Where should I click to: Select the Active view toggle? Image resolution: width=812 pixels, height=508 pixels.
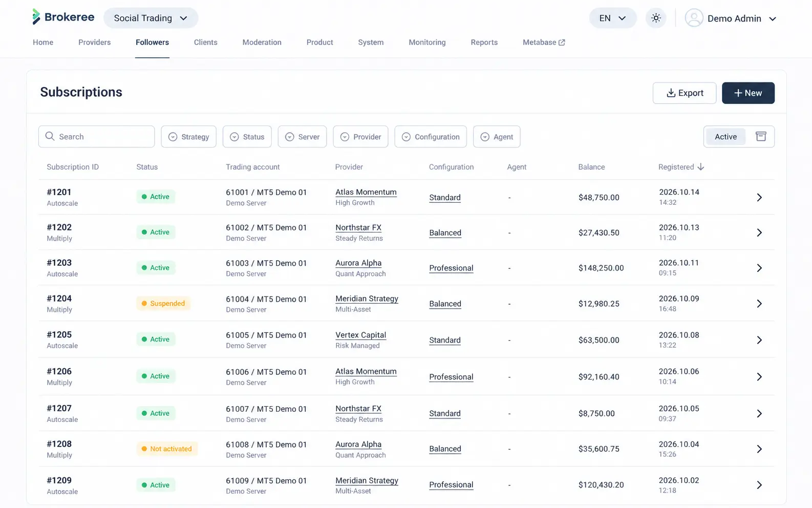click(725, 137)
